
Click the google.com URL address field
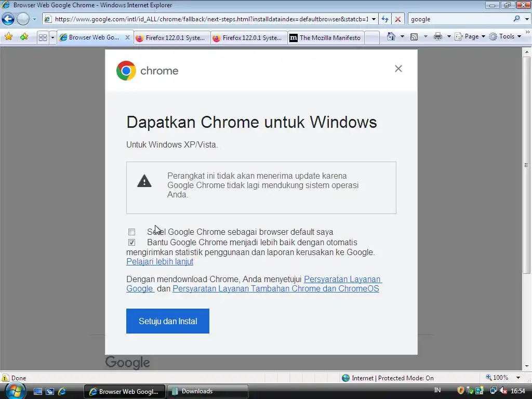(211, 19)
